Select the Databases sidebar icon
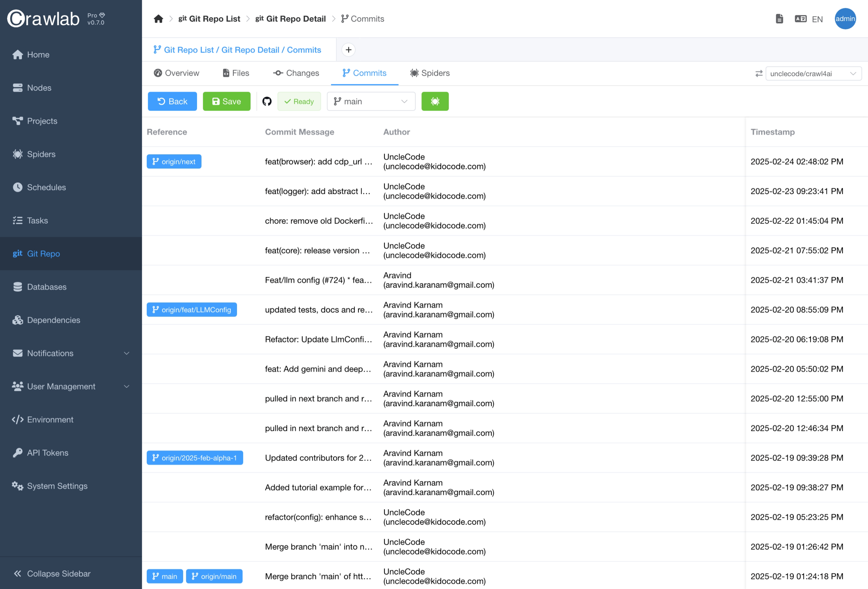Screen dimensions: 868x589 (17, 287)
